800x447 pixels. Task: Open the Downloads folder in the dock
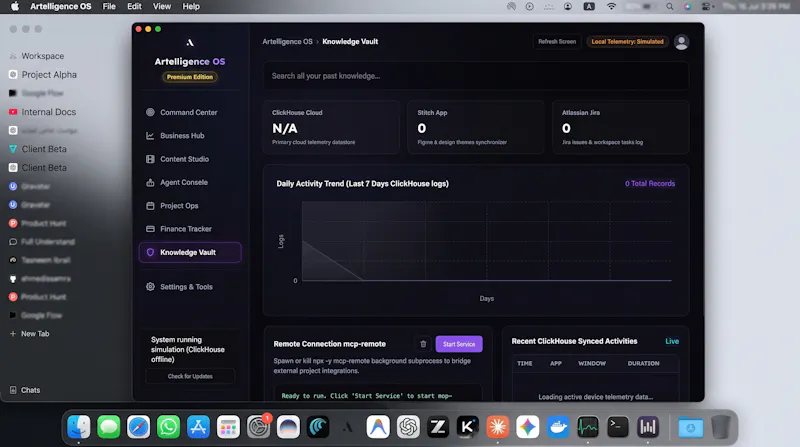690,427
